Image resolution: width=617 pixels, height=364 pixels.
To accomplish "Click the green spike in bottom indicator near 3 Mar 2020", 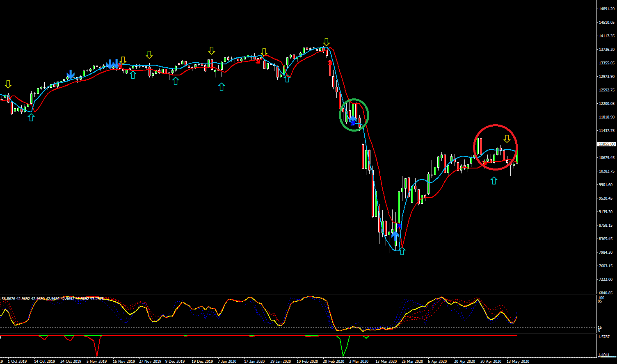I will pos(343,346).
